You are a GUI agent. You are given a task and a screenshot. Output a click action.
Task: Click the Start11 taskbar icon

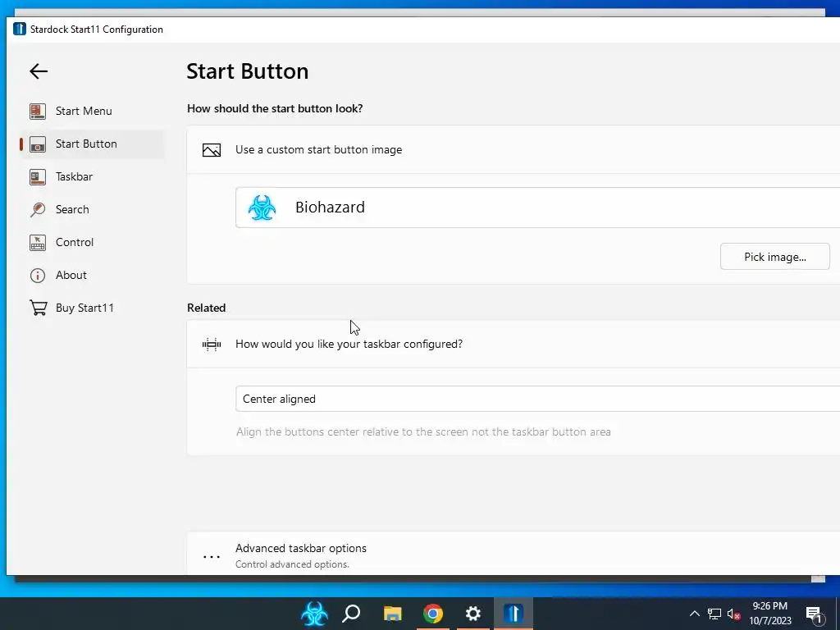click(x=514, y=614)
